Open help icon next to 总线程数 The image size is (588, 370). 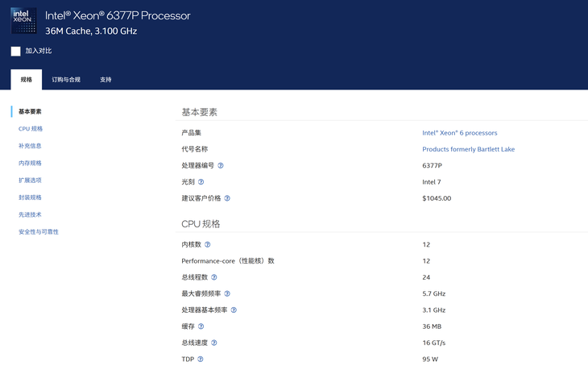point(214,277)
